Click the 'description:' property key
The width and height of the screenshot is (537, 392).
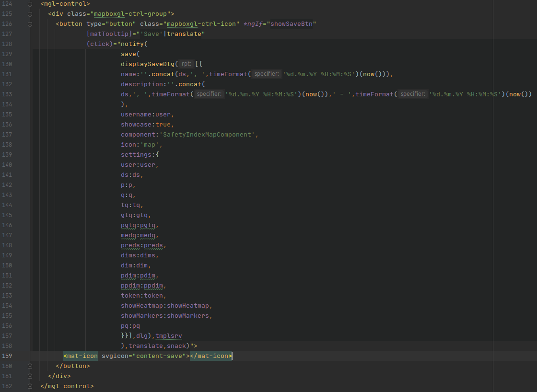[144, 84]
